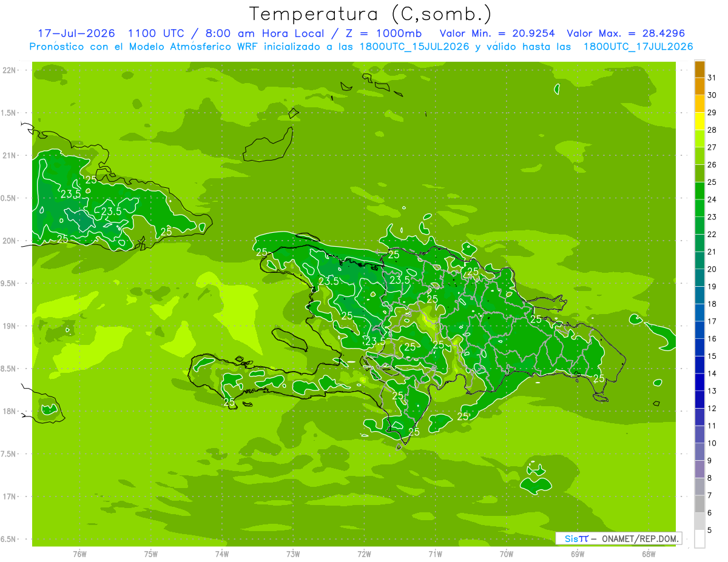The height and width of the screenshot is (562, 728).
Task: Click the 10 value in the color legend
Action: 712,443
